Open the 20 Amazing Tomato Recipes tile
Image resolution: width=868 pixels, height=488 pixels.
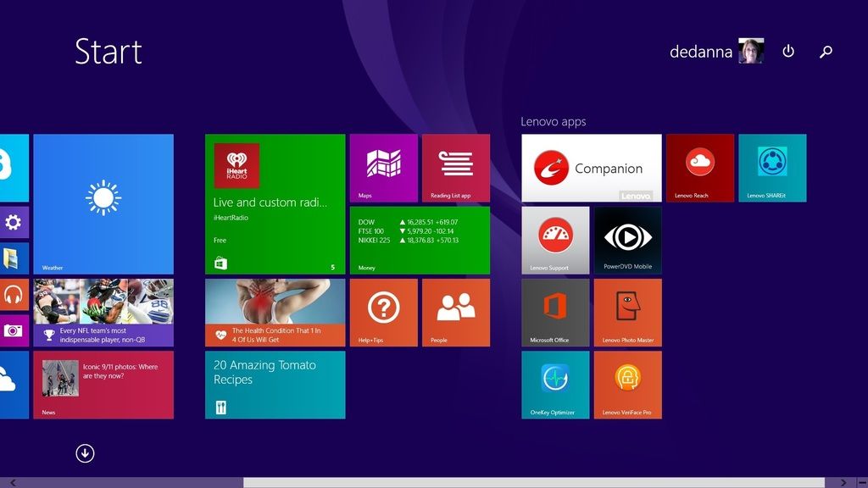click(275, 384)
